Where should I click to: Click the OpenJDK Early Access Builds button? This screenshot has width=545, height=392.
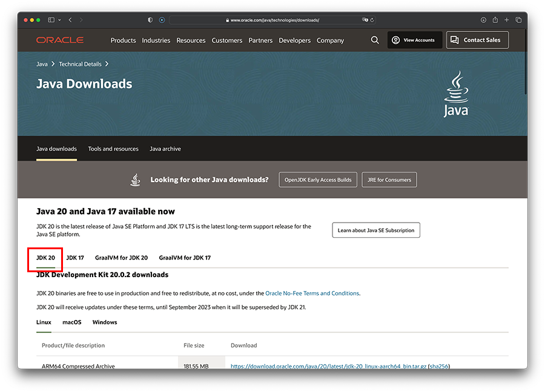point(318,180)
